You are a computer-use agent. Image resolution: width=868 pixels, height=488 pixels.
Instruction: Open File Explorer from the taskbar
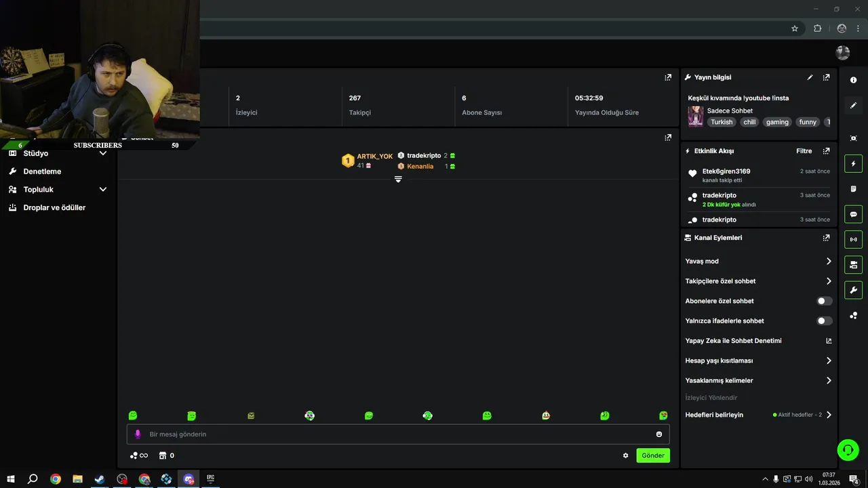tap(77, 479)
